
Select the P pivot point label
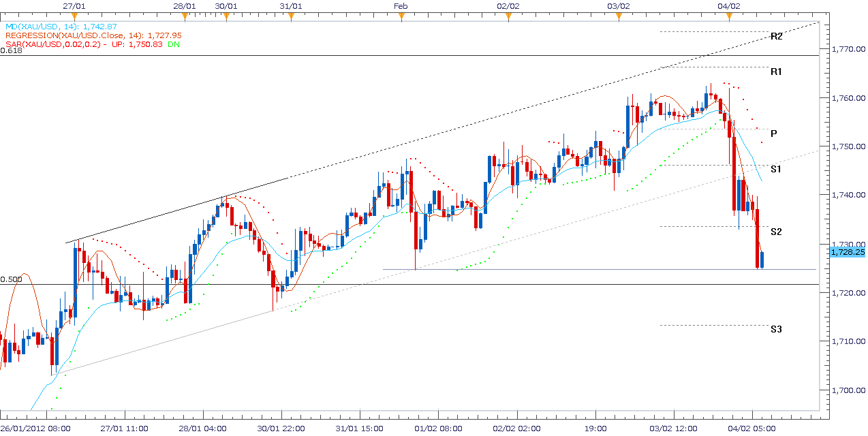[x=773, y=134]
